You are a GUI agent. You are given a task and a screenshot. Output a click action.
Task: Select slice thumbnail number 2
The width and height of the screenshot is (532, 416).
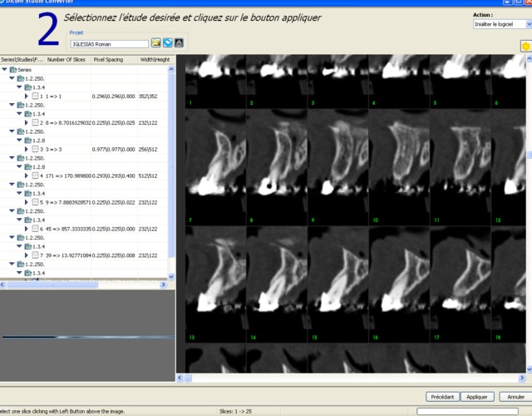point(277,82)
